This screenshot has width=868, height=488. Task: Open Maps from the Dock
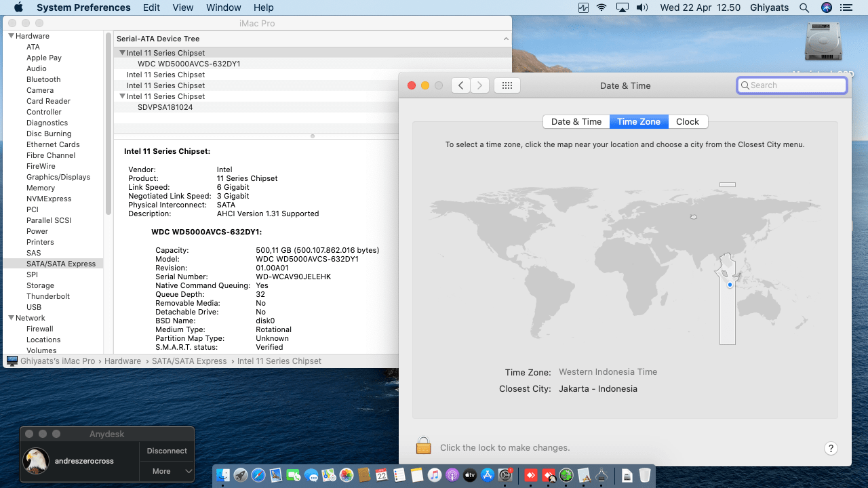point(329,476)
